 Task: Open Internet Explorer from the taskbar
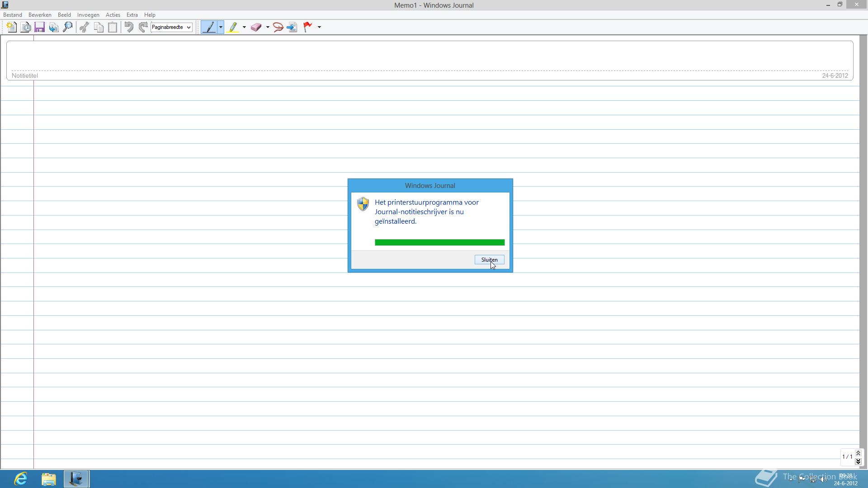[21, 479]
